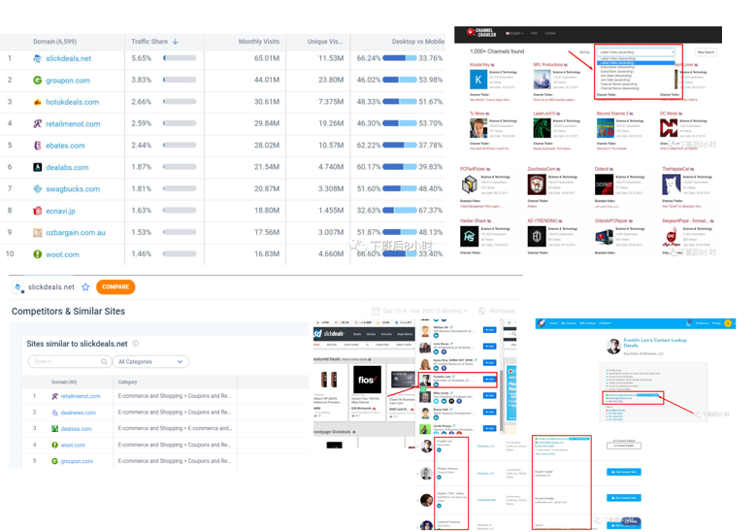The height and width of the screenshot is (532, 756).
Task: Open the PCPartPicker channel thumbnail
Action: click(x=469, y=184)
